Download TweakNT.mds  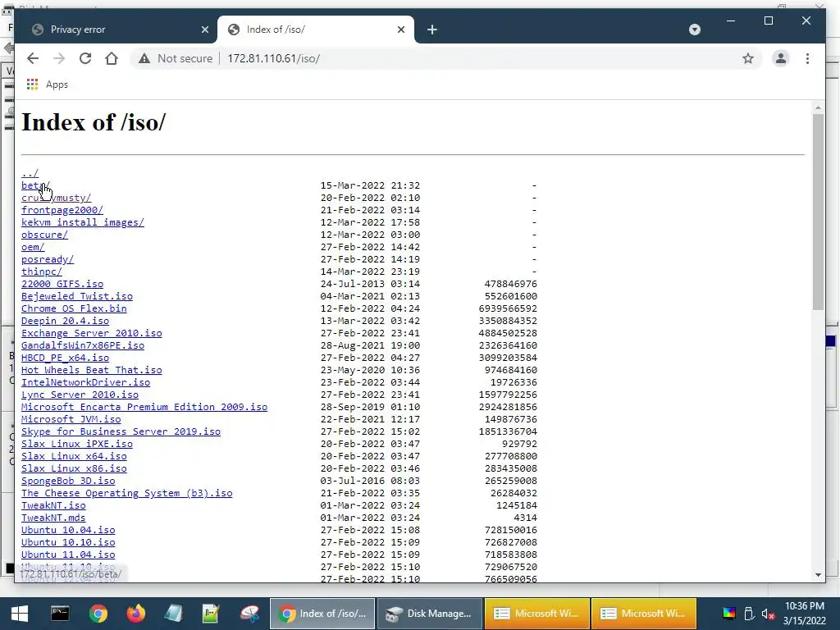[x=53, y=518]
